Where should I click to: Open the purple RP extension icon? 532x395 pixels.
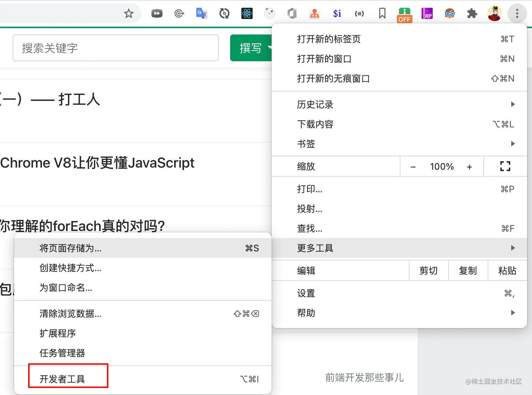tap(427, 14)
